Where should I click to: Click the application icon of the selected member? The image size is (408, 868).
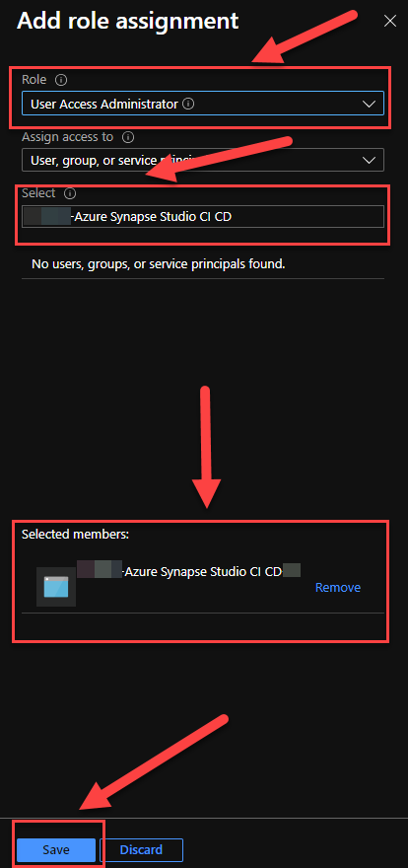pos(56,587)
